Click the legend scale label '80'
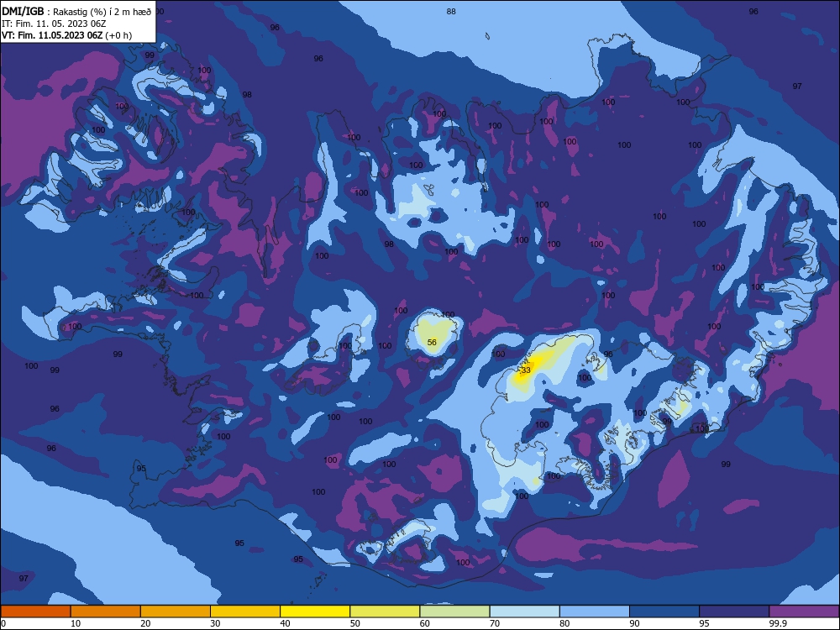Image resolution: width=840 pixels, height=630 pixels. point(564,623)
